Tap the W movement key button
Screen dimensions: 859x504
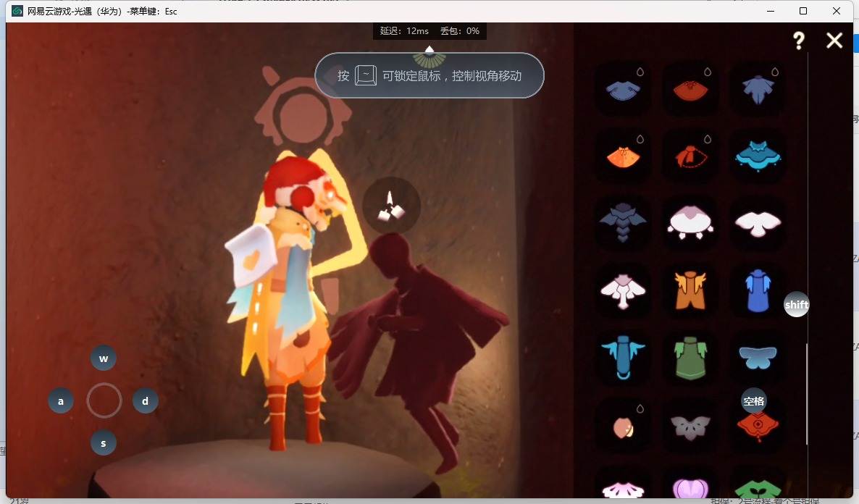(104, 358)
